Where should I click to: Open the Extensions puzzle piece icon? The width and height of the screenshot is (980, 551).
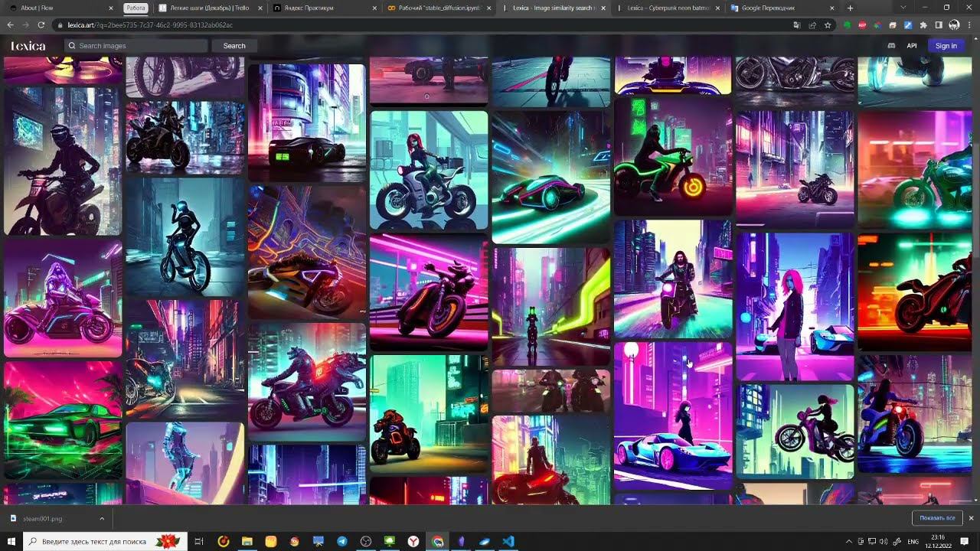(x=923, y=25)
